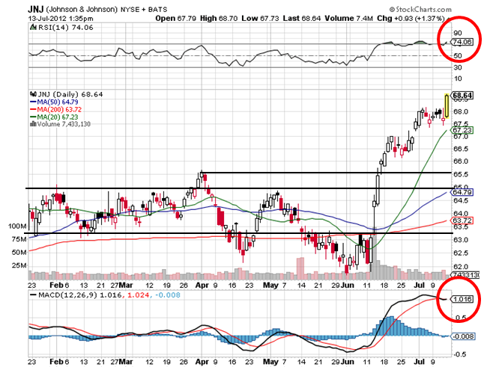This screenshot has height=367, width=490.
Task: Click the May label on MACD date axis
Action: (x=271, y=362)
